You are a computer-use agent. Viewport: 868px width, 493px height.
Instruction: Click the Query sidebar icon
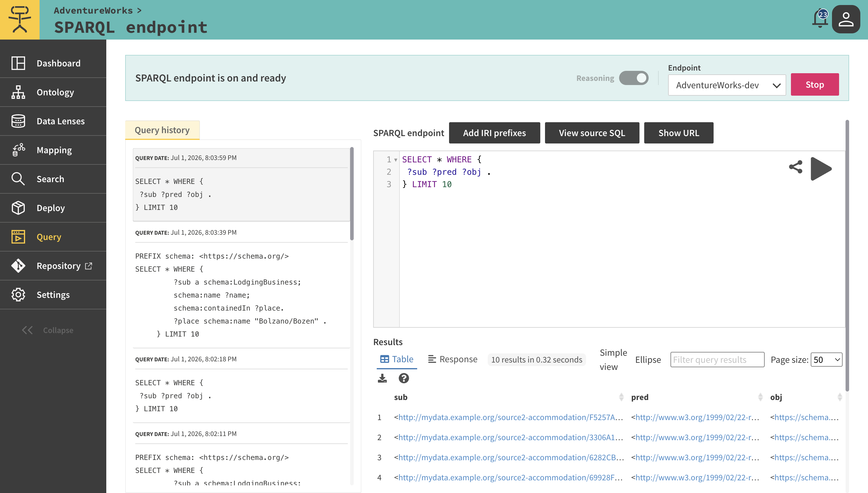click(x=18, y=237)
